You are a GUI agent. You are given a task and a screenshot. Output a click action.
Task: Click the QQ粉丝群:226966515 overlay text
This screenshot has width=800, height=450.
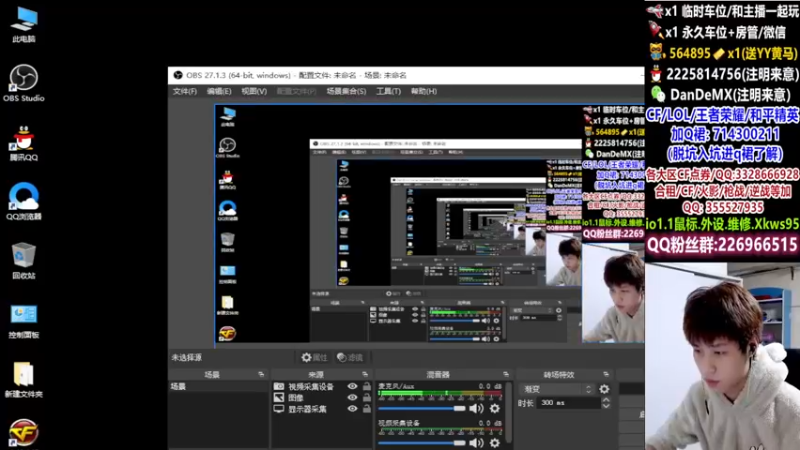click(x=722, y=245)
